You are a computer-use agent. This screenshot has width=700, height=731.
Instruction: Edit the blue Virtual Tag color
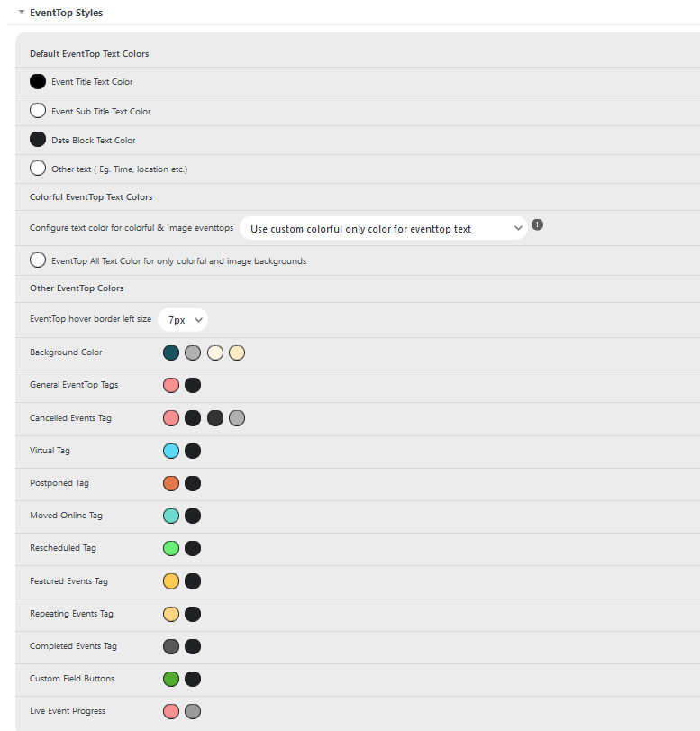pos(171,452)
